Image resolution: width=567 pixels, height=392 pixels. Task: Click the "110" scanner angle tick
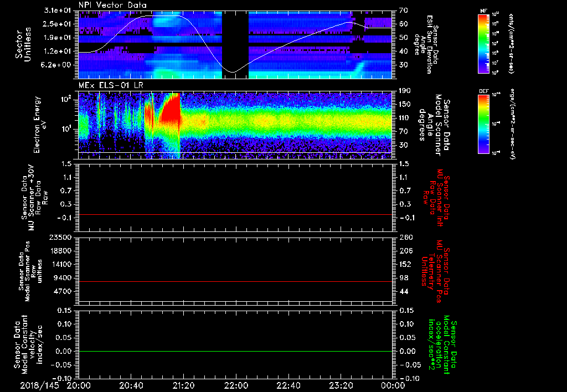[x=405, y=118]
